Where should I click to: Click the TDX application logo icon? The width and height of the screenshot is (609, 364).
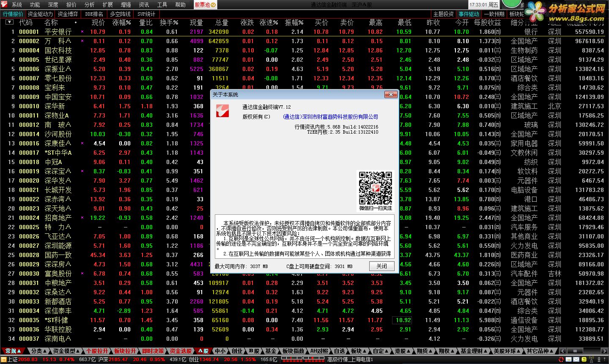[x=5, y=5]
